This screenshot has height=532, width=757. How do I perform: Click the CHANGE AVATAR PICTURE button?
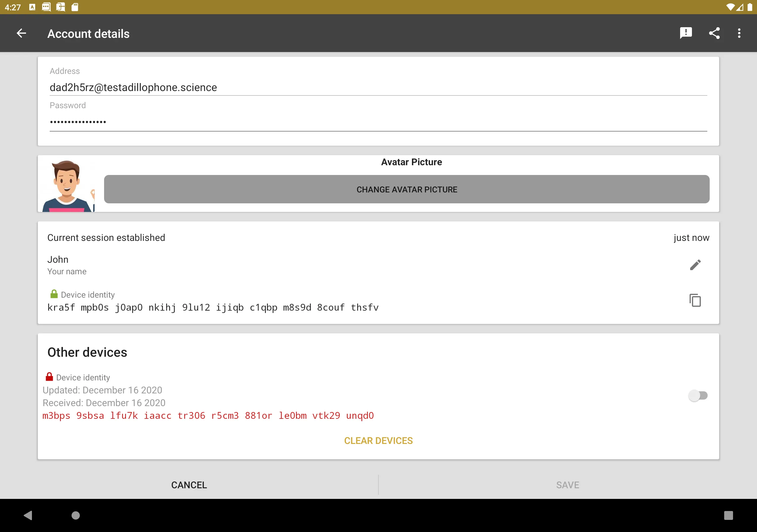[x=407, y=189]
